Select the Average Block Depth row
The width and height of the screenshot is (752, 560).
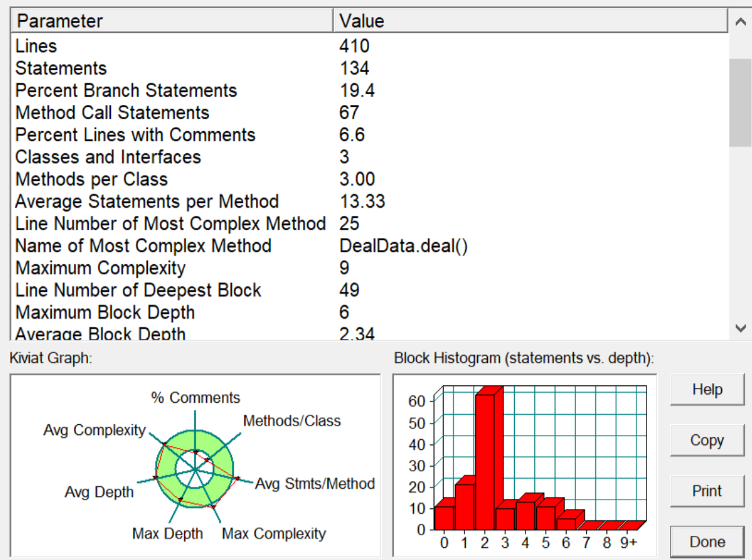[370, 333]
